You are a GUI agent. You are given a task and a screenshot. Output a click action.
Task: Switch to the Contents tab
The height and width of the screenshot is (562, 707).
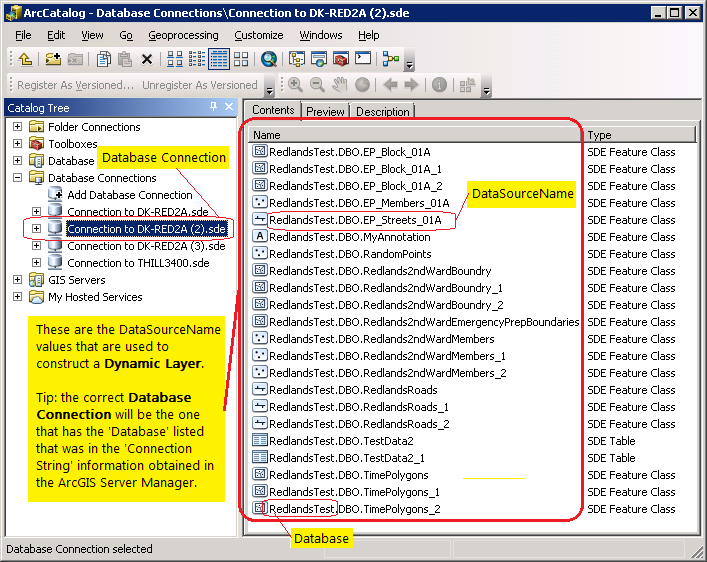coord(273,110)
